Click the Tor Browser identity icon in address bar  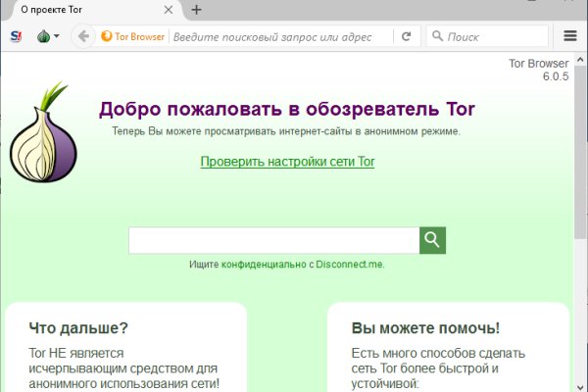(134, 36)
